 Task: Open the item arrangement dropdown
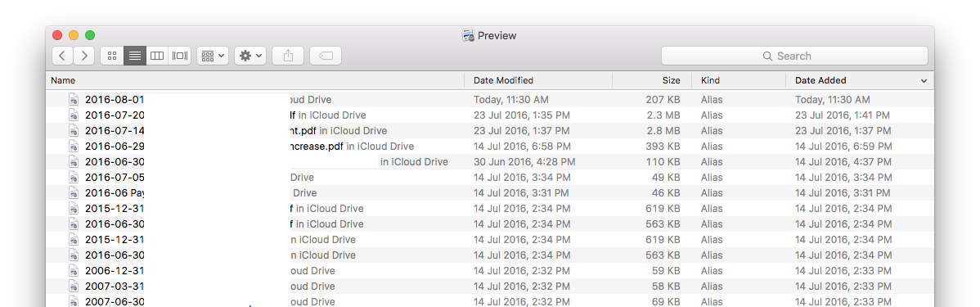214,56
